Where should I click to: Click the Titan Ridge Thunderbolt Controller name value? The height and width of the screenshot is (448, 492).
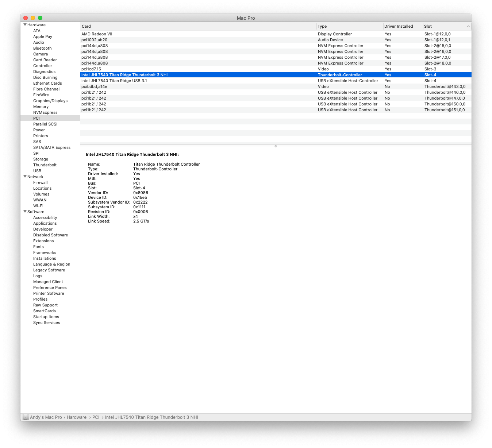[x=166, y=164]
